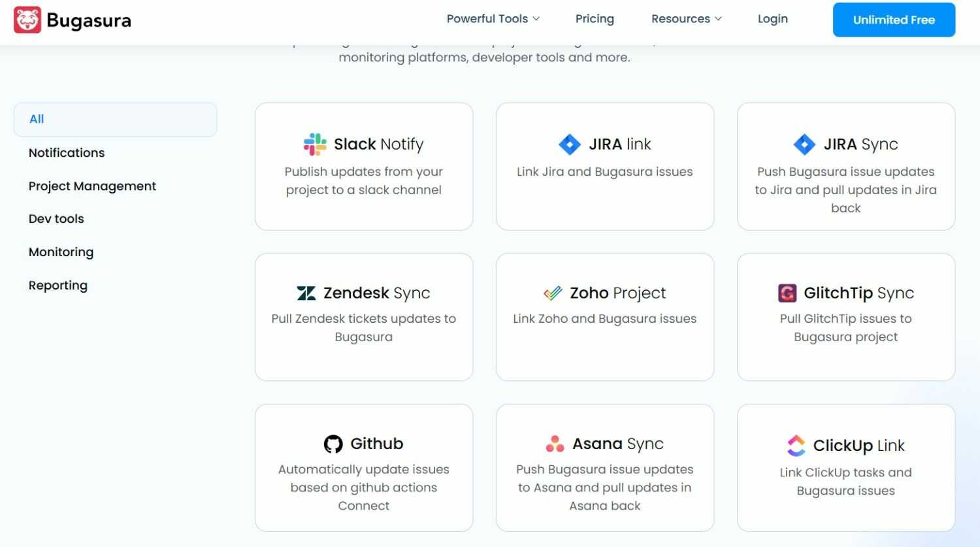Click the Asana three-dot logo icon
Image resolution: width=980 pixels, height=547 pixels.
(x=555, y=444)
